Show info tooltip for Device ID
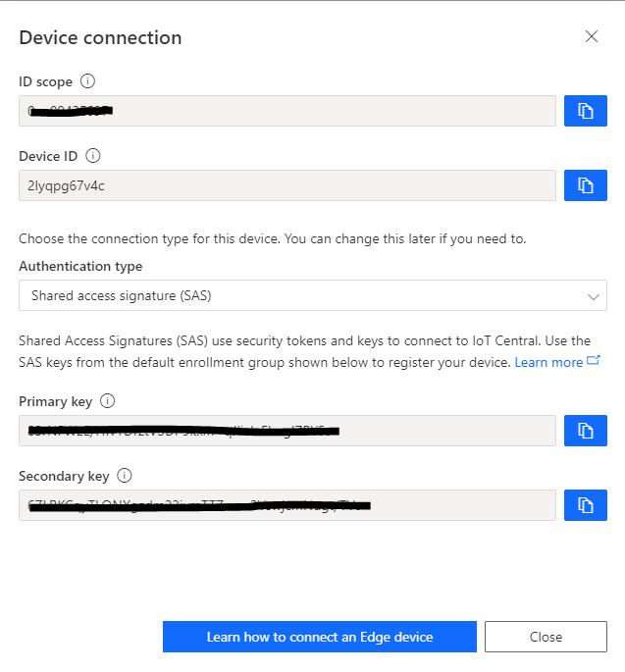This screenshot has height=672, width=625. pyautogui.click(x=93, y=156)
